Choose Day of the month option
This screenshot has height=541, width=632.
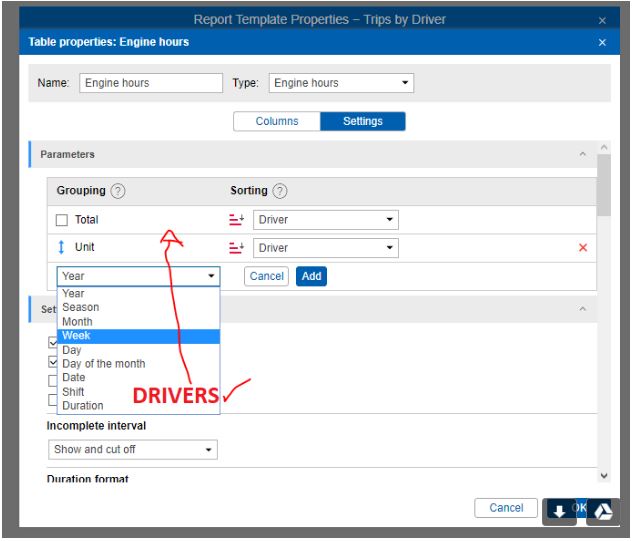coord(103,364)
